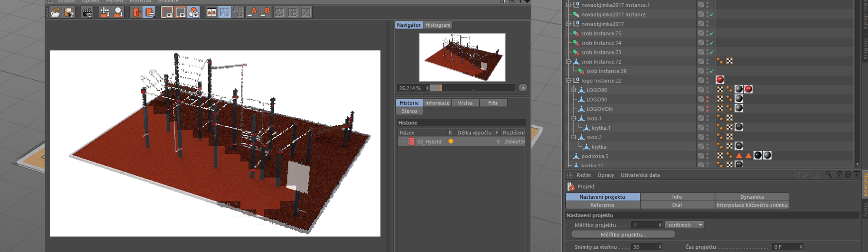Toggle green checkmark for srob Instance.75

(x=712, y=33)
